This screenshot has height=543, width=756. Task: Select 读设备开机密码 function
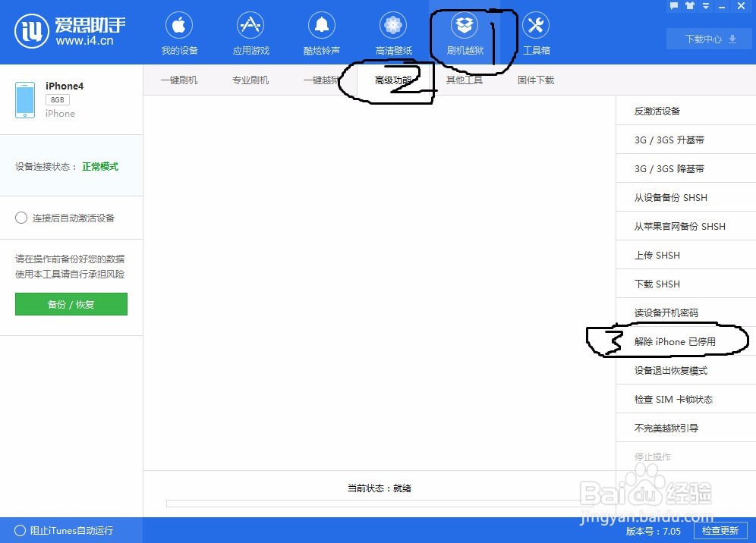tap(685, 312)
